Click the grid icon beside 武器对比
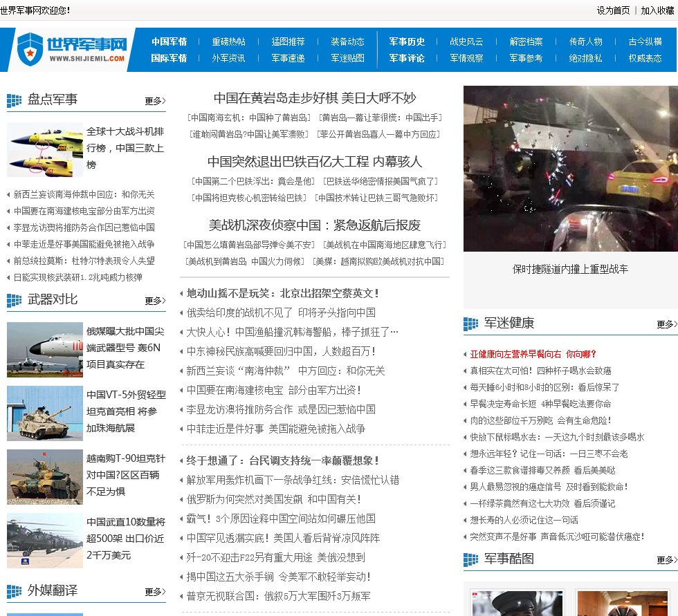 pyautogui.click(x=13, y=300)
